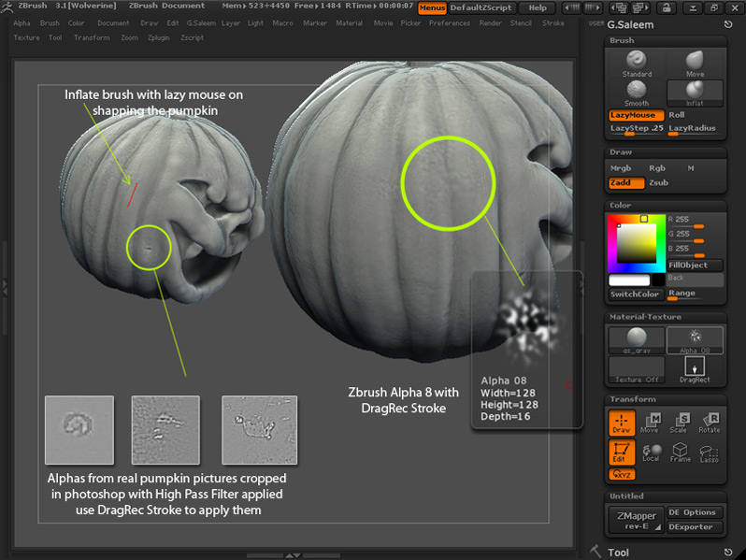The width and height of the screenshot is (746, 560).
Task: Select the Smooth brush icon
Action: tap(636, 93)
